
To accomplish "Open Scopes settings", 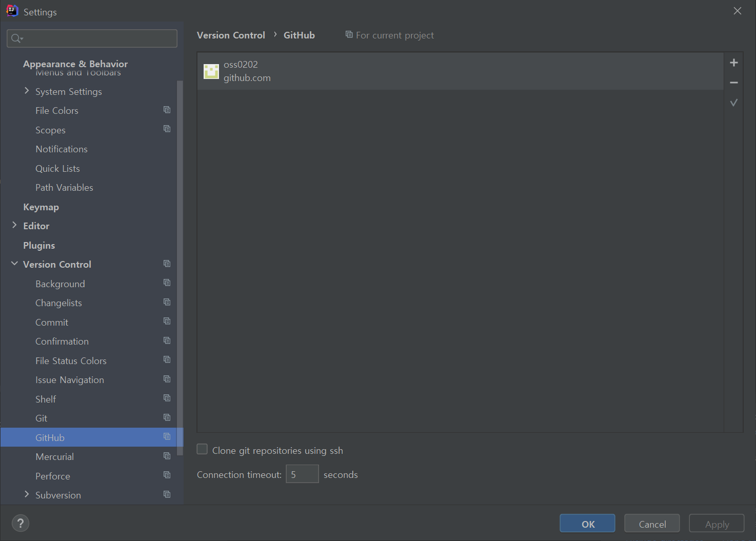I will coord(50,130).
